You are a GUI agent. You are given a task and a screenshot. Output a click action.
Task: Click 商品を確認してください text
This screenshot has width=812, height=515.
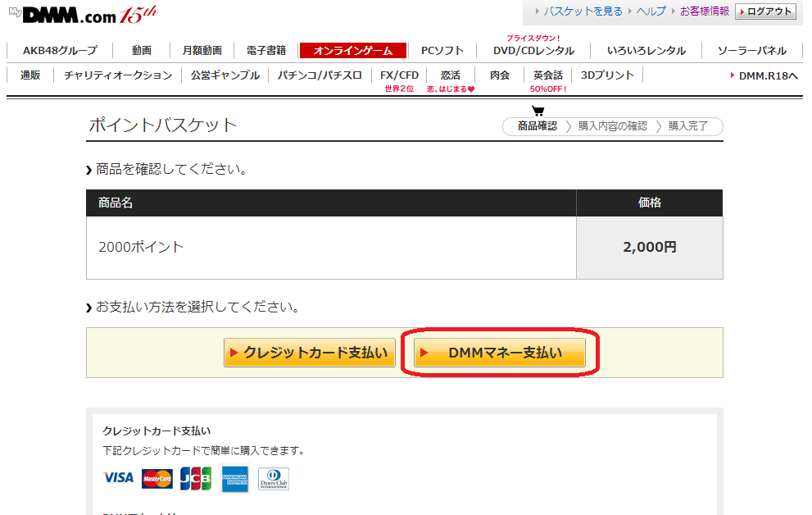pos(171,169)
